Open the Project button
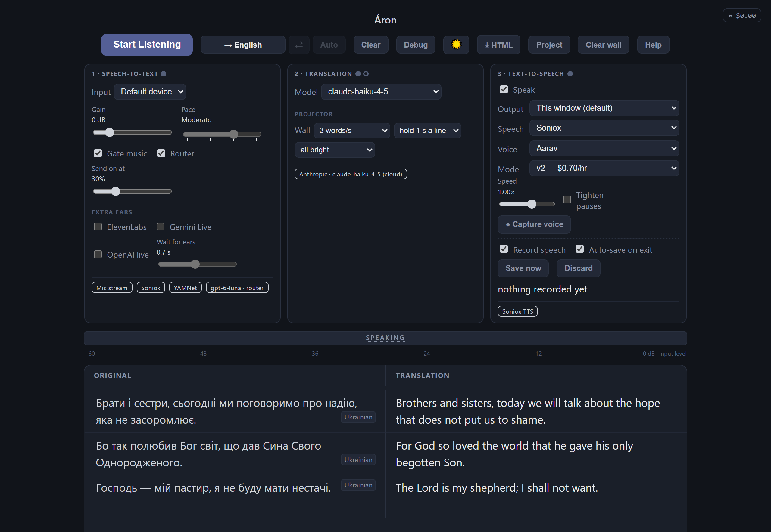Image resolution: width=771 pixels, height=532 pixels. click(549, 44)
